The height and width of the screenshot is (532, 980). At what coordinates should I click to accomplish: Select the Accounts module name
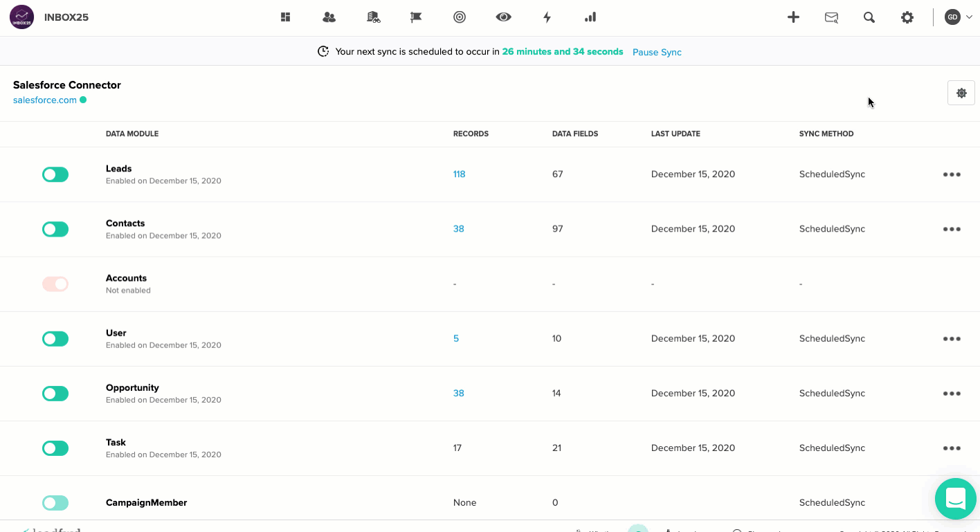pos(126,277)
